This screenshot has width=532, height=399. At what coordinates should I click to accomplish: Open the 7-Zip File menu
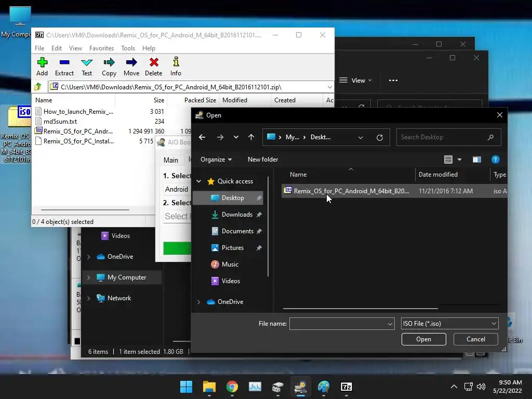coord(39,48)
